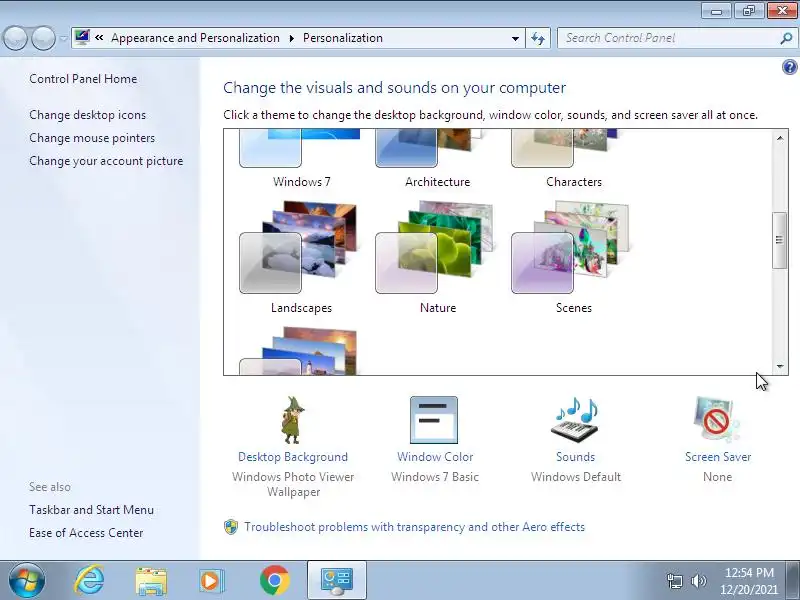Open the Desktop Background Snufkin icon

[292, 420]
